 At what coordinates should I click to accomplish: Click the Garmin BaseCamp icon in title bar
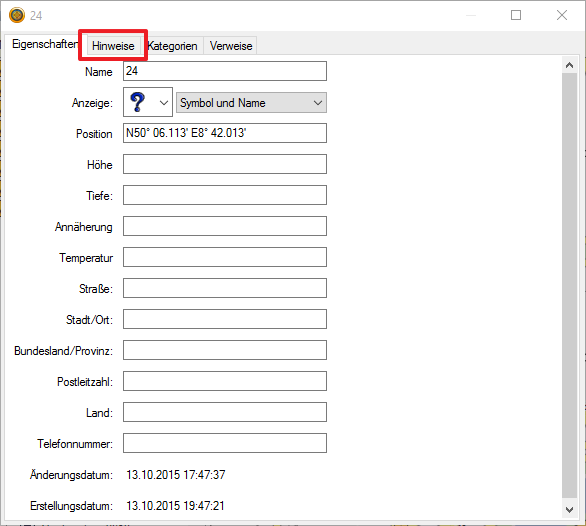click(17, 15)
